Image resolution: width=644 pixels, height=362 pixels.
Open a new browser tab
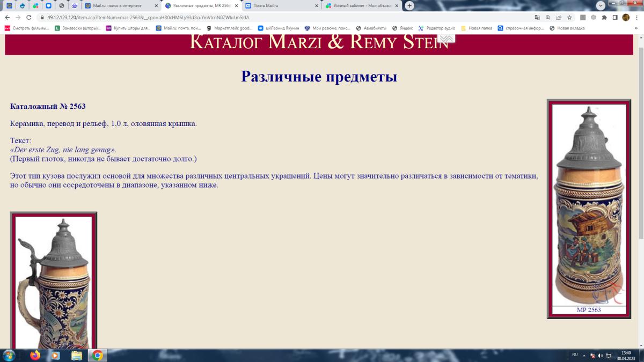pyautogui.click(x=409, y=5)
